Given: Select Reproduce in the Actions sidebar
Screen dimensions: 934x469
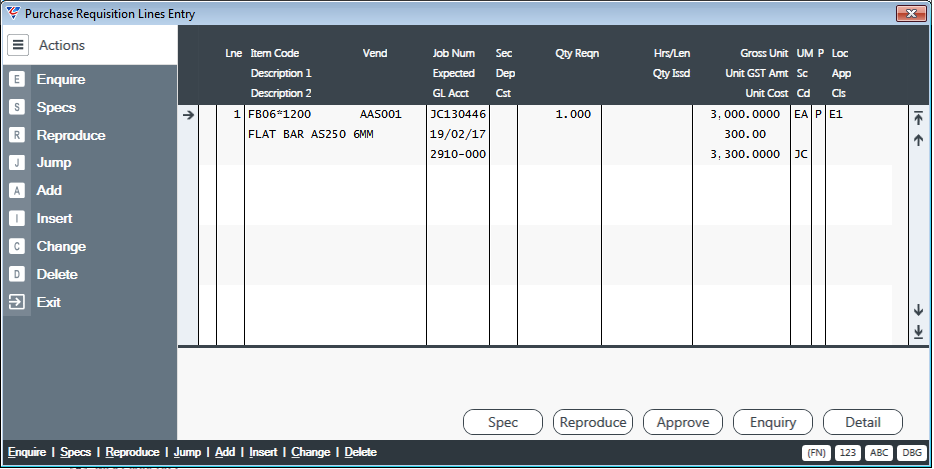Looking at the screenshot, I should (x=71, y=135).
